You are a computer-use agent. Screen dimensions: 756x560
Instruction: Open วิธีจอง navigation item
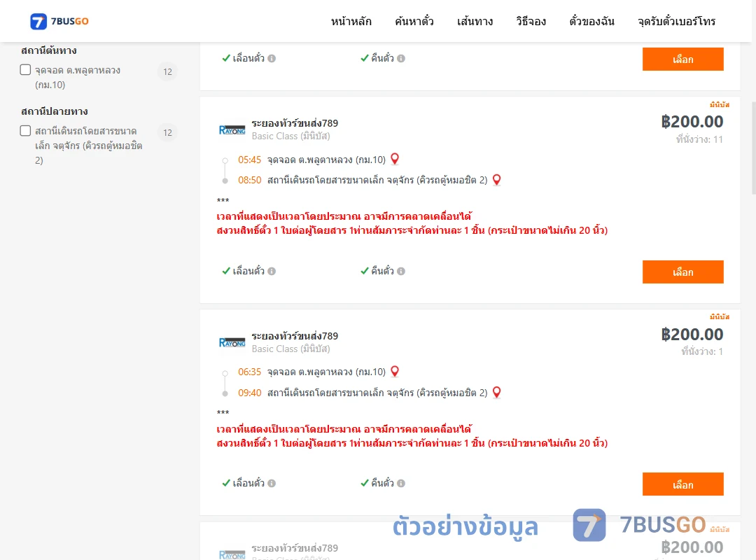pos(531,21)
